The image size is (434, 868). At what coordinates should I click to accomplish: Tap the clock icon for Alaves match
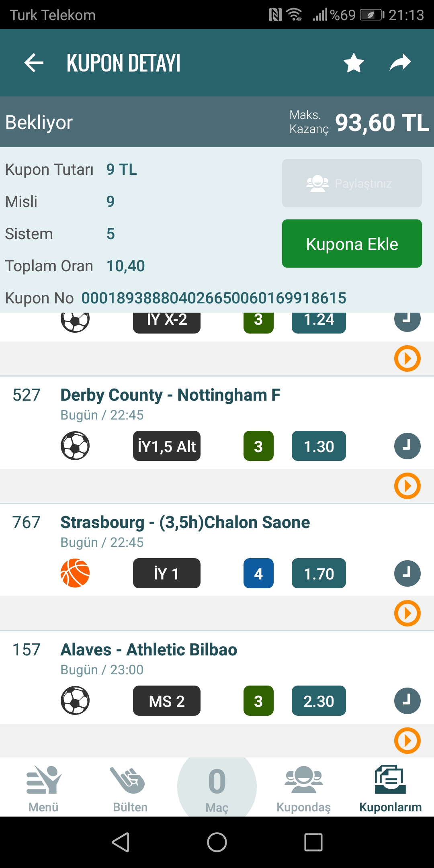click(x=407, y=701)
